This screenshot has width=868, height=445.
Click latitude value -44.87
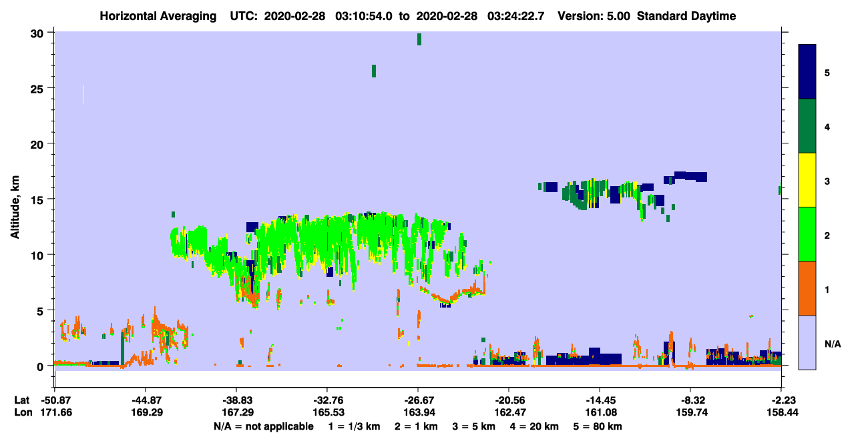145,400
